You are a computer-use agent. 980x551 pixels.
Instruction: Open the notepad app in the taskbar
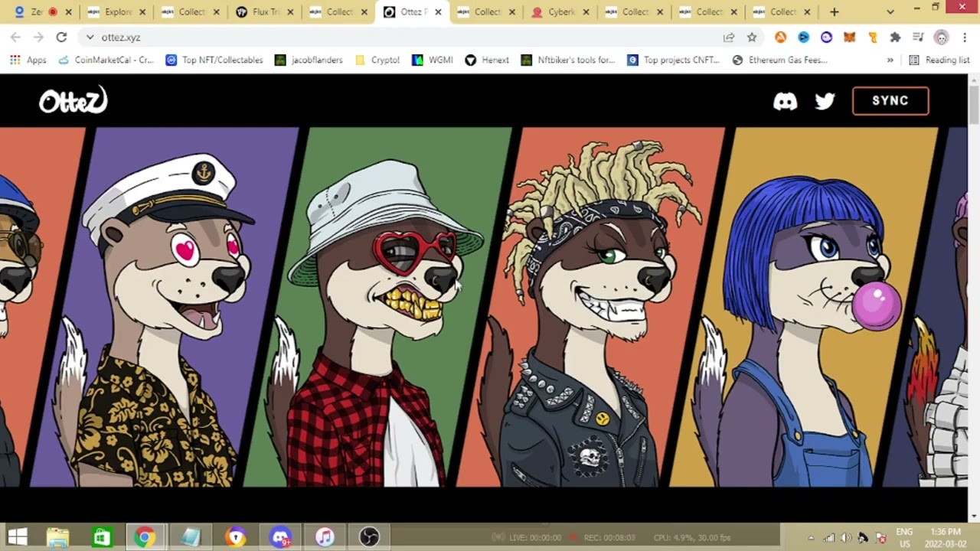190,537
